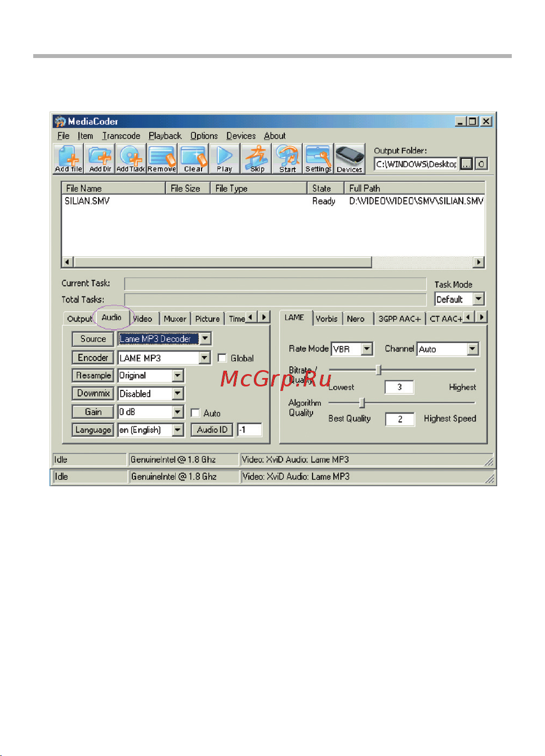Click the Start transcoding icon

pos(287,158)
